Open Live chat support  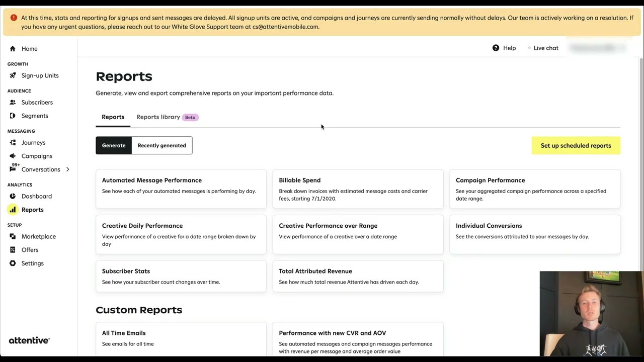coord(545,48)
